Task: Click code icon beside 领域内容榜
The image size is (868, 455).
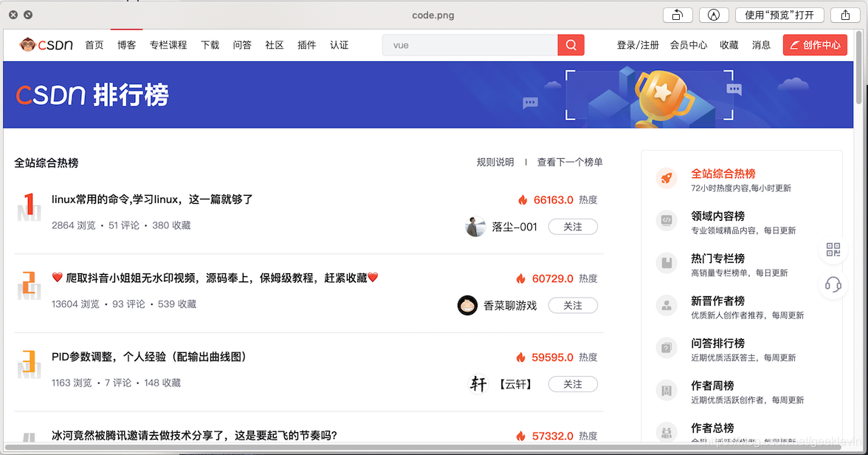Action: [666, 220]
